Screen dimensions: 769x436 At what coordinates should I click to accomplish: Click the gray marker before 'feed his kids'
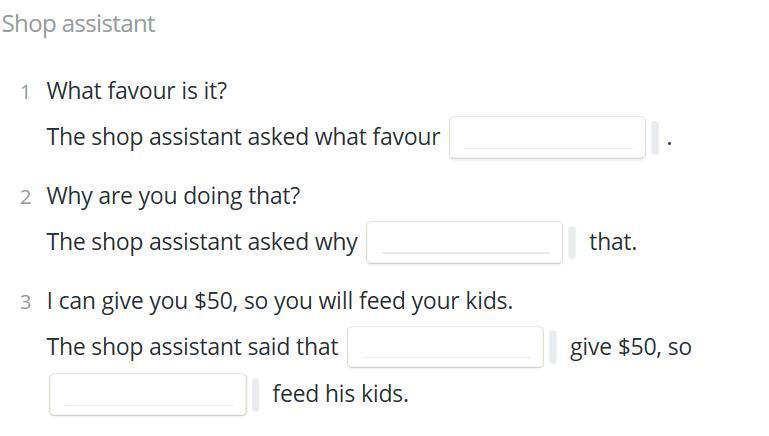[x=256, y=394]
